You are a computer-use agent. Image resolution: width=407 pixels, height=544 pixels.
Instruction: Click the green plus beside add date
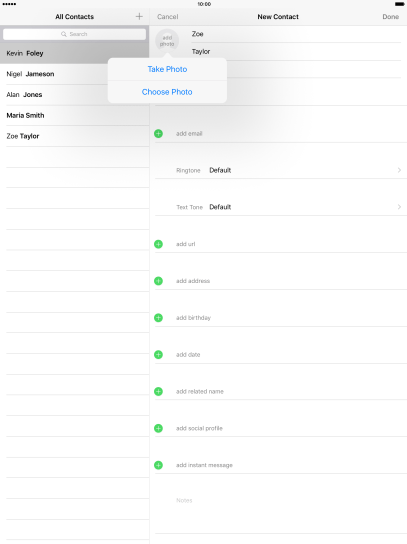[x=158, y=355]
